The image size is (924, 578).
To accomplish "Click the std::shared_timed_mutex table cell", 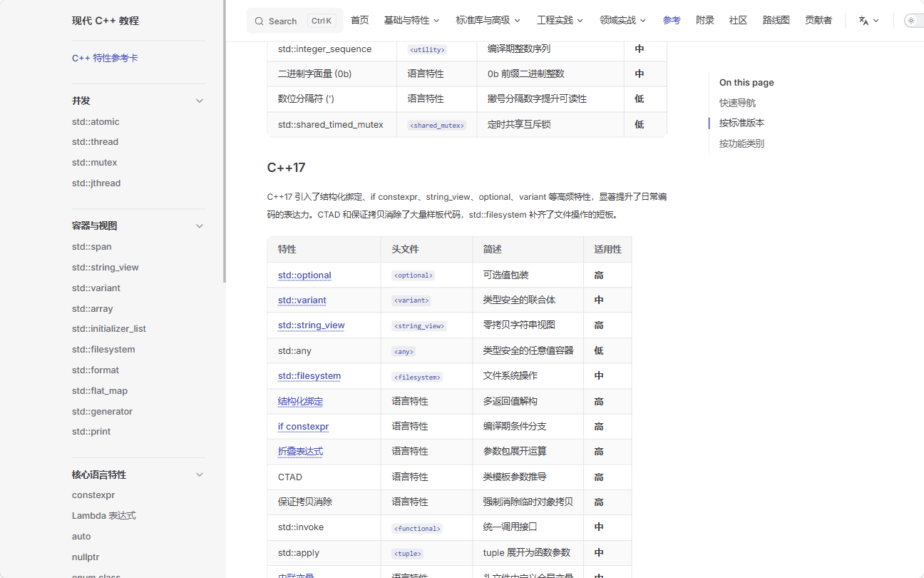I will (x=331, y=125).
